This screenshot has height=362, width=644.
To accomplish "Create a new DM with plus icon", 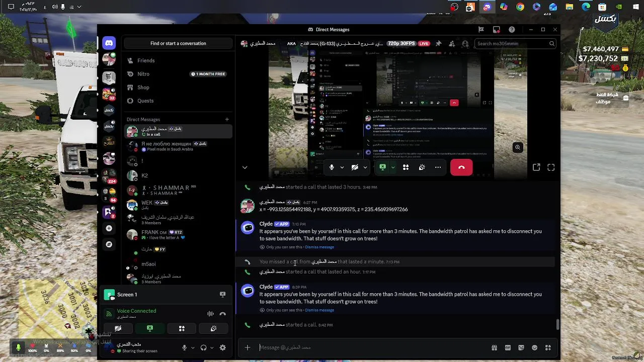I will point(227,119).
